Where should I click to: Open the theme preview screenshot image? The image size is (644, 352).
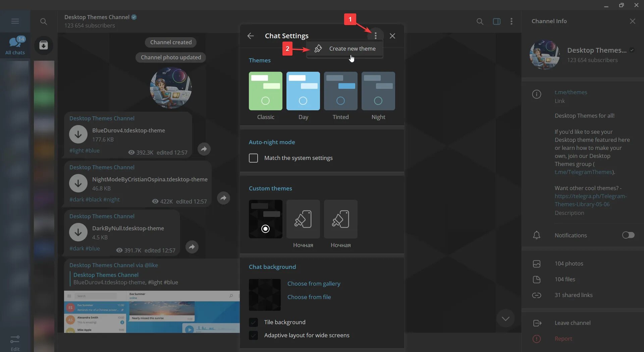tap(152, 311)
